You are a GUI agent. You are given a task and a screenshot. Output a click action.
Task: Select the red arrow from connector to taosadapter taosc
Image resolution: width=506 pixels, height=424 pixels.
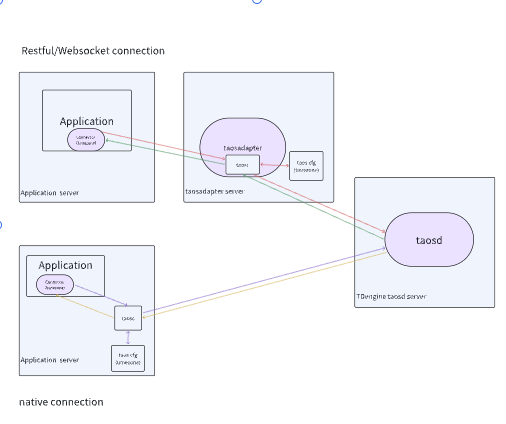164,146
